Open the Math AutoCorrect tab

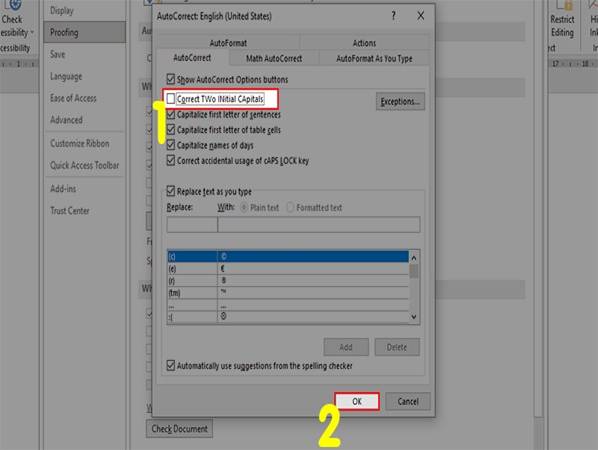(x=274, y=58)
